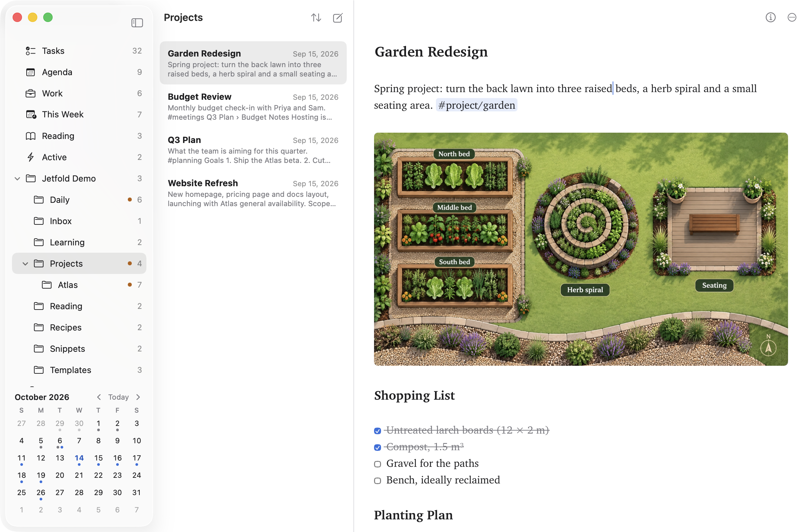This screenshot has width=808, height=532.
Task: Click the Shopping List heading
Action: (414, 396)
